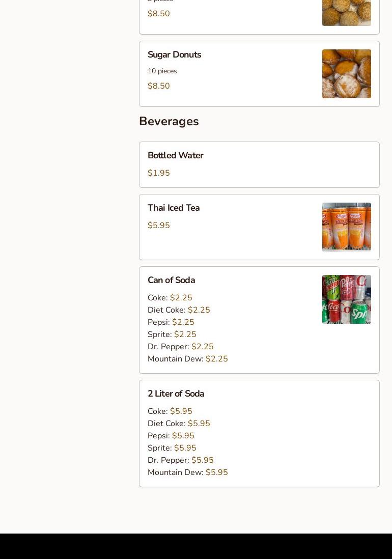The image size is (392, 559).
Task: Pick the can Diet Coke option
Action: point(179,310)
